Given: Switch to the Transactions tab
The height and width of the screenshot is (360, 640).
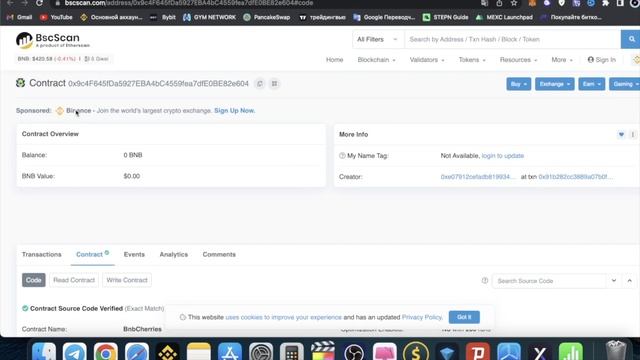Looking at the screenshot, I should [x=42, y=254].
